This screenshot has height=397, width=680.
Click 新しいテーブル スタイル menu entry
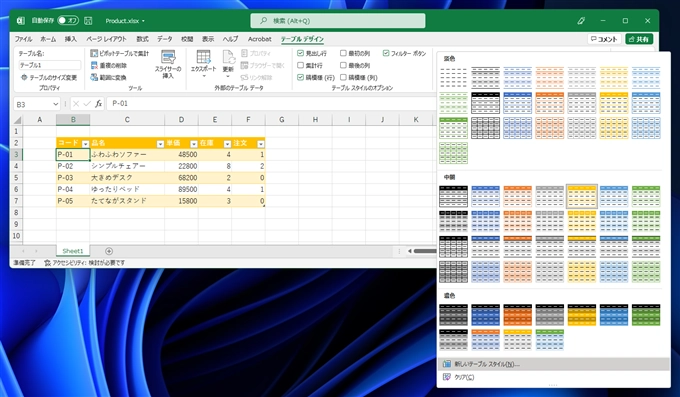553,364
